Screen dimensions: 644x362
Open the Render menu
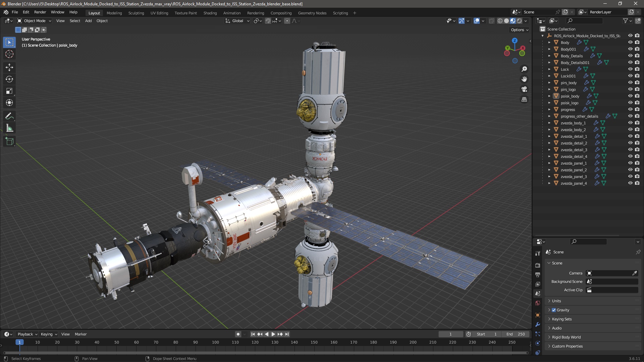pos(40,12)
